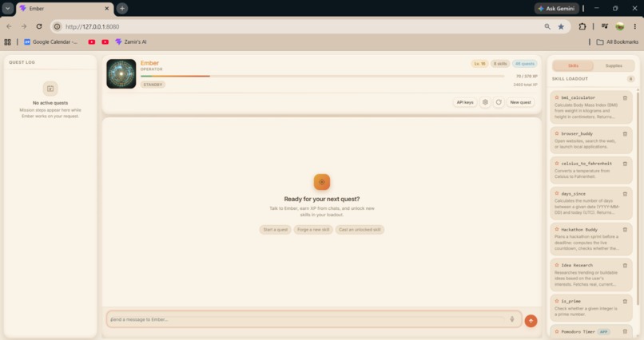Click the quest log icon above No active quests

click(x=50, y=89)
